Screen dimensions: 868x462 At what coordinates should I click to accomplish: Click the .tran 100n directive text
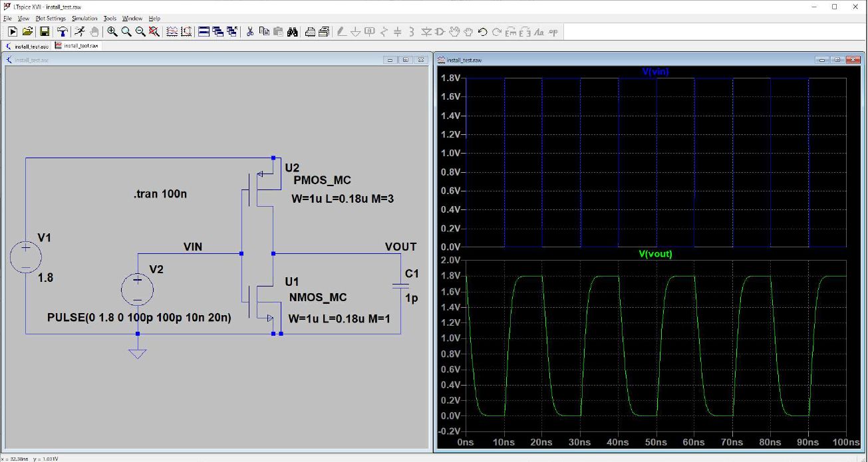pos(162,195)
